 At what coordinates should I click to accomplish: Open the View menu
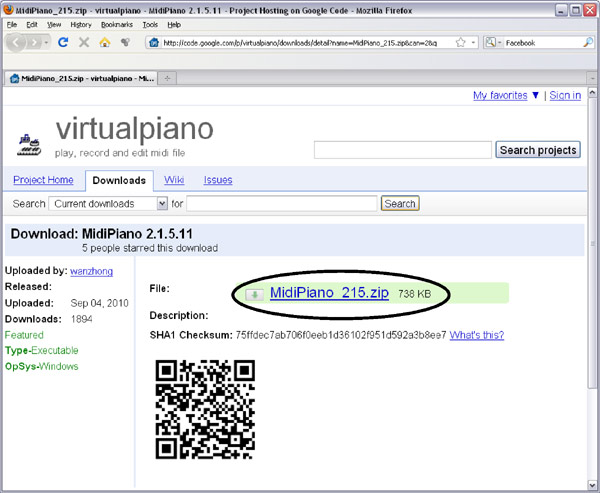(x=54, y=25)
